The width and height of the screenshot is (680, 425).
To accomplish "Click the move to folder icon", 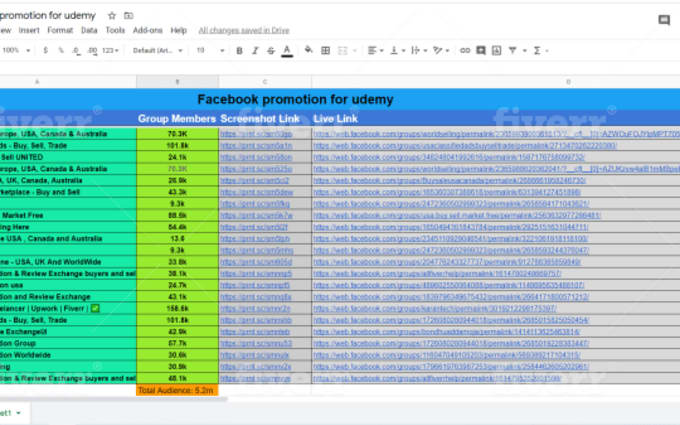I will (x=128, y=16).
